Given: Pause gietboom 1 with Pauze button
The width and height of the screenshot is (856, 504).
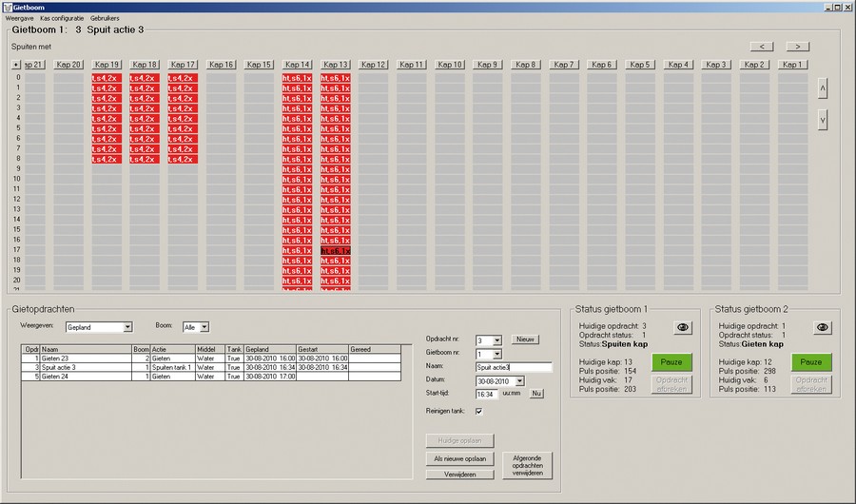Looking at the screenshot, I should tap(671, 362).
